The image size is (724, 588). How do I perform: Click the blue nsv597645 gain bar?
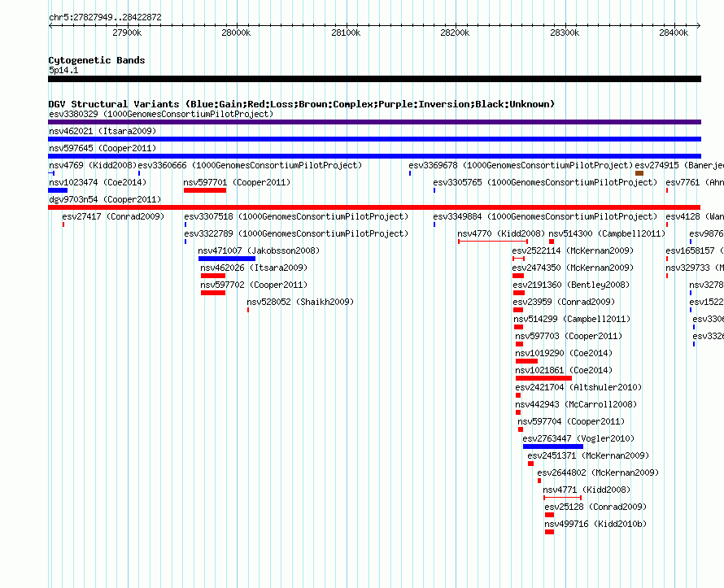point(374,156)
